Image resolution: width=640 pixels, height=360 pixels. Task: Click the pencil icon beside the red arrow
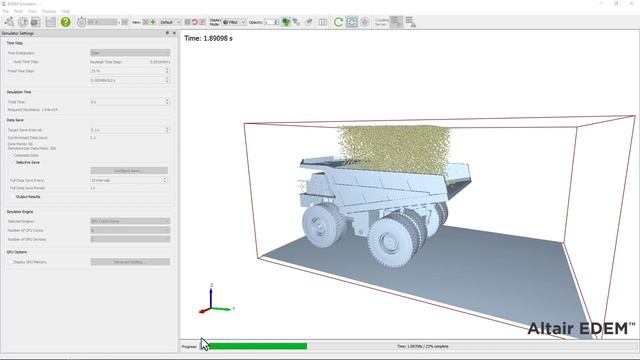coord(202,22)
